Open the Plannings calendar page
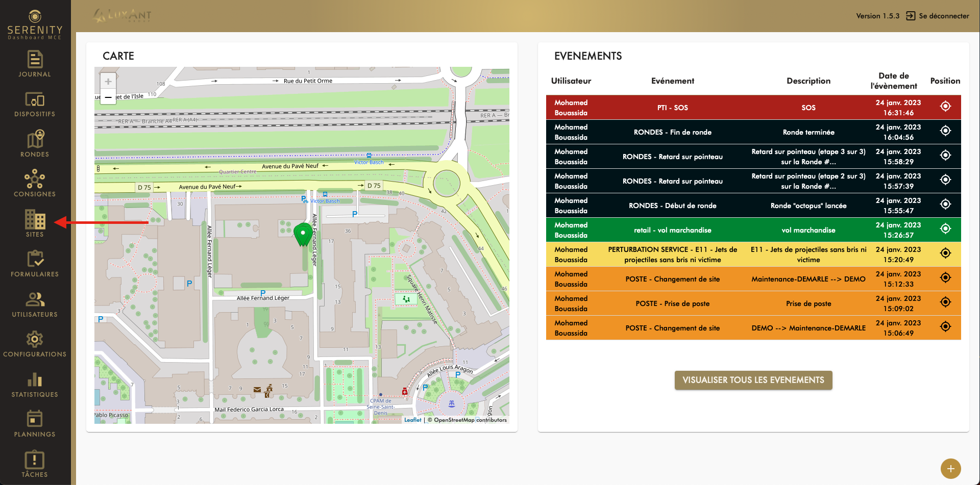Image resolution: width=980 pixels, height=485 pixels. coord(35,424)
